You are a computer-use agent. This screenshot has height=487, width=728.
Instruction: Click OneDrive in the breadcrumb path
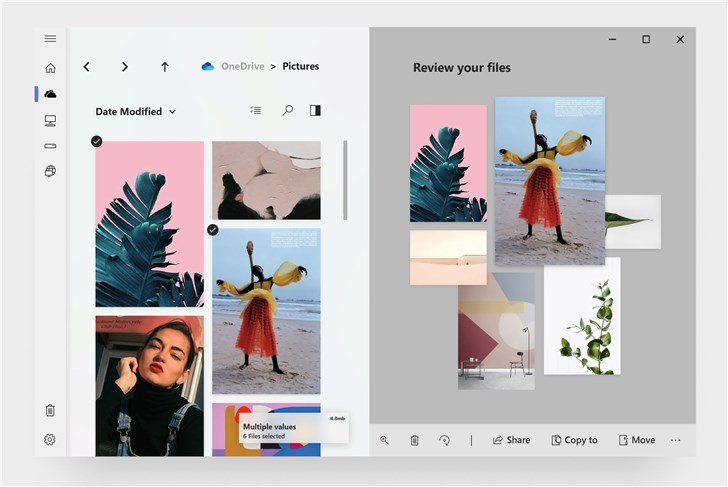click(242, 67)
